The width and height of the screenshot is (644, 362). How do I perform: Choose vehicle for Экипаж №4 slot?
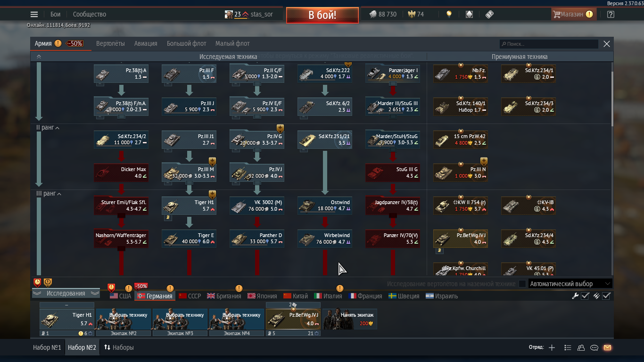point(237,319)
